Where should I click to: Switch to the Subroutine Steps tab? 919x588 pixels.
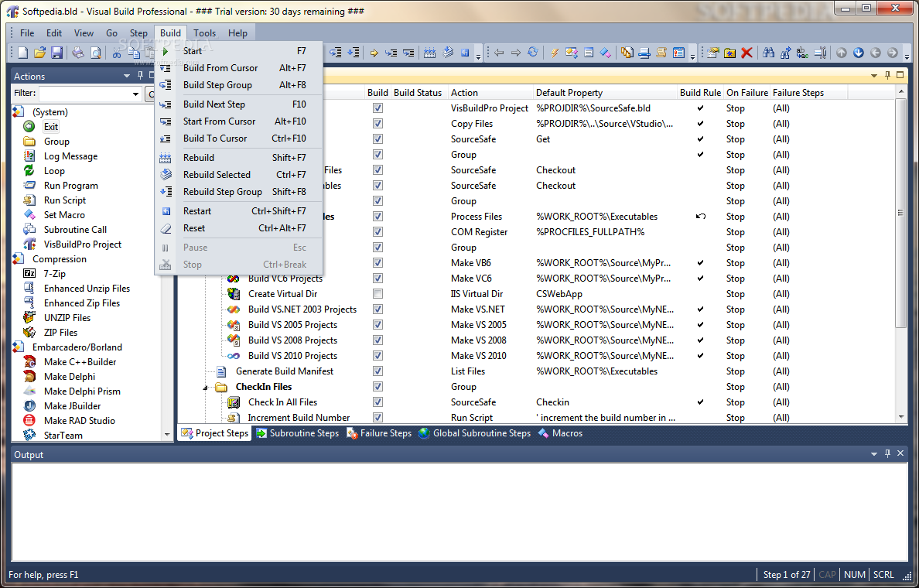(x=298, y=433)
